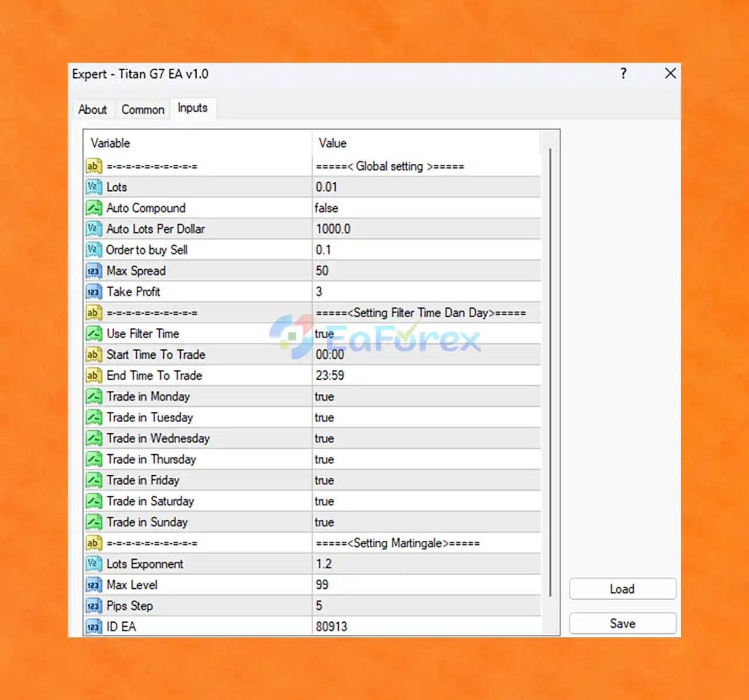Click the integer icon next to Take Profit
The image size is (749, 700).
[x=94, y=291]
